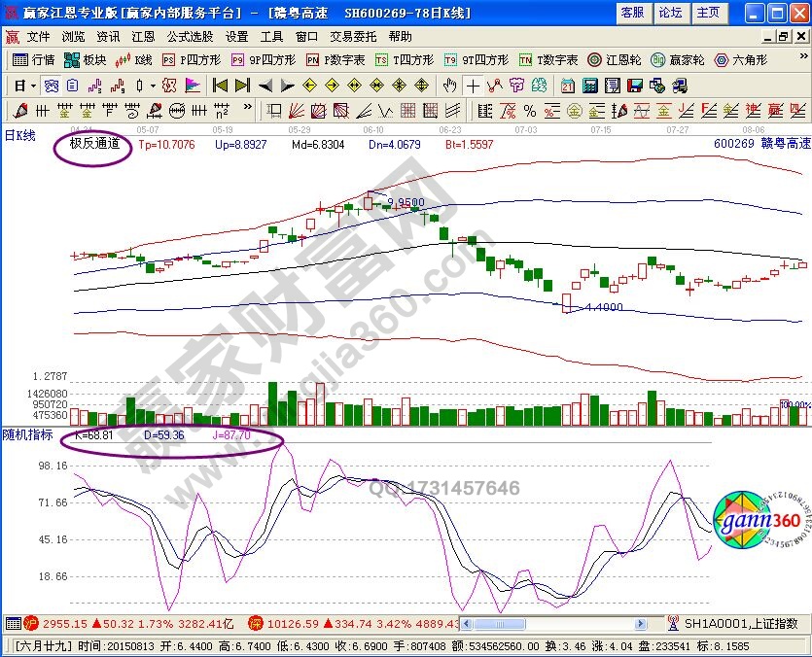The image size is (812, 657).
Task: Click the calculator icon in the toolbar
Action: (x=590, y=86)
